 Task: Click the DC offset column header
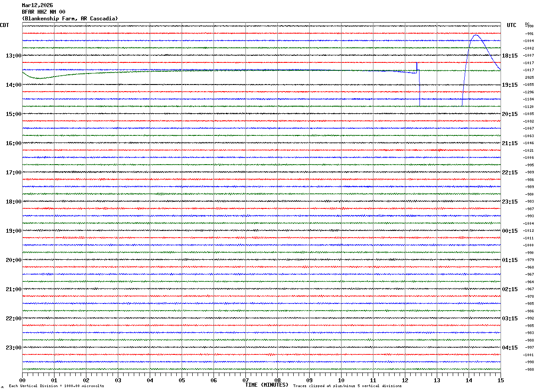[527, 24]
